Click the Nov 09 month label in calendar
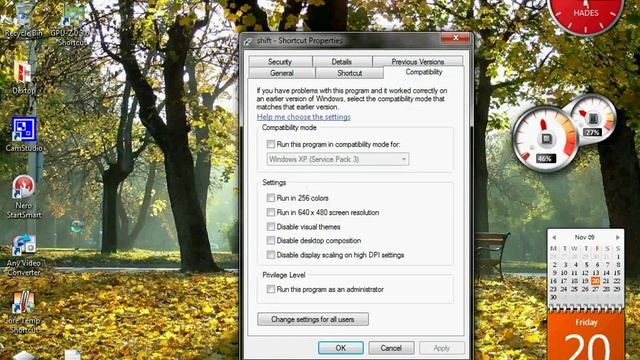Screen dimensions: 640x360 pos(584,237)
